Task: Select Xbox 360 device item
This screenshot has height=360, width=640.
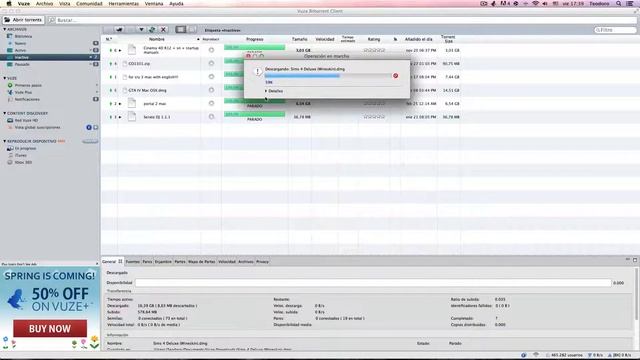Action: pyautogui.click(x=23, y=162)
